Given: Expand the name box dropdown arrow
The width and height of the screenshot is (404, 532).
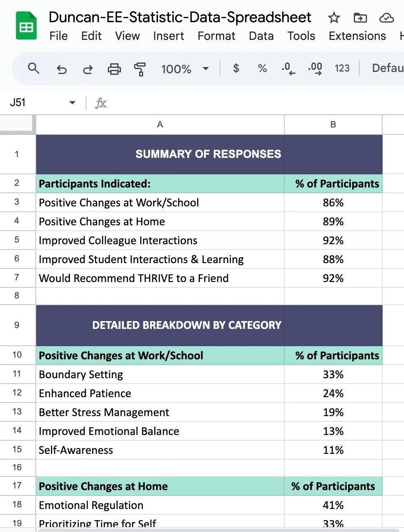Looking at the screenshot, I should point(72,102).
